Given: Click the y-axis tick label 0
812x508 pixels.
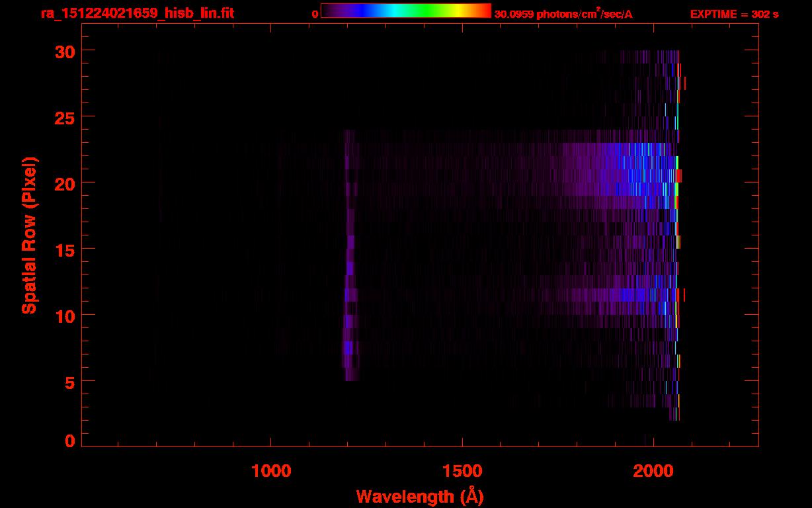Looking at the screenshot, I should (x=68, y=441).
